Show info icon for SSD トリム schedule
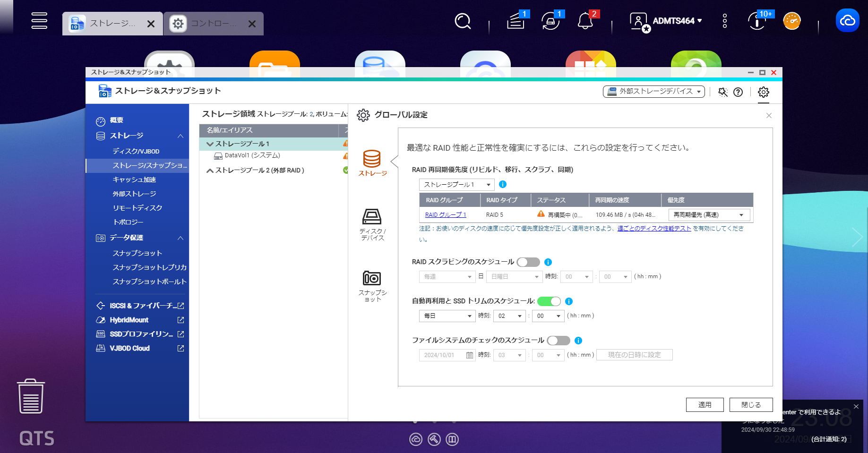This screenshot has width=868, height=453. [569, 301]
